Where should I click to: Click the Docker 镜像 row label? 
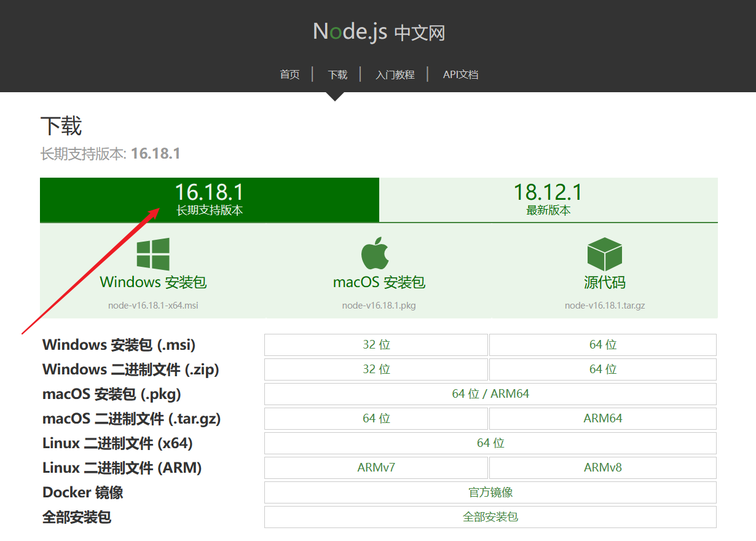[83, 492]
